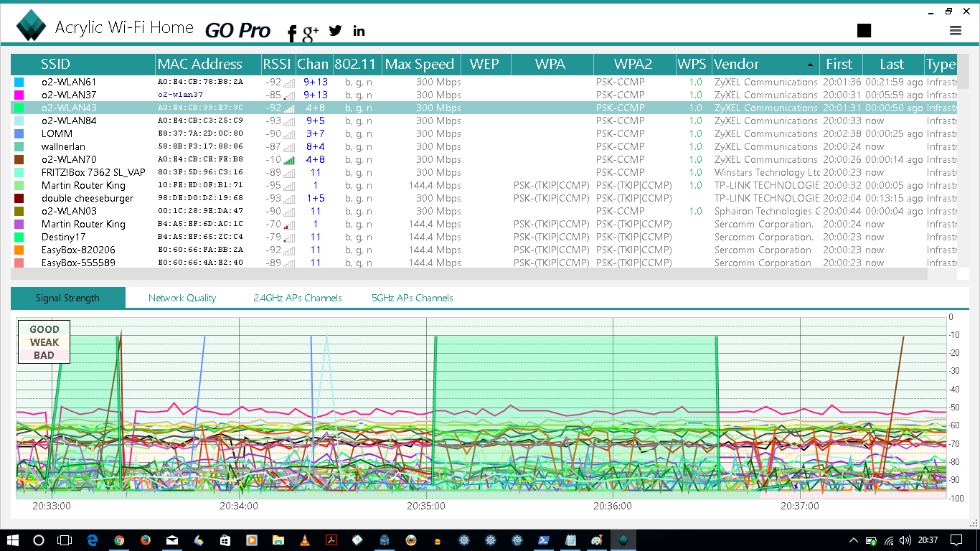The width and height of the screenshot is (980, 551).
Task: Launch Microsoft Edge from the taskbar
Action: [93, 540]
